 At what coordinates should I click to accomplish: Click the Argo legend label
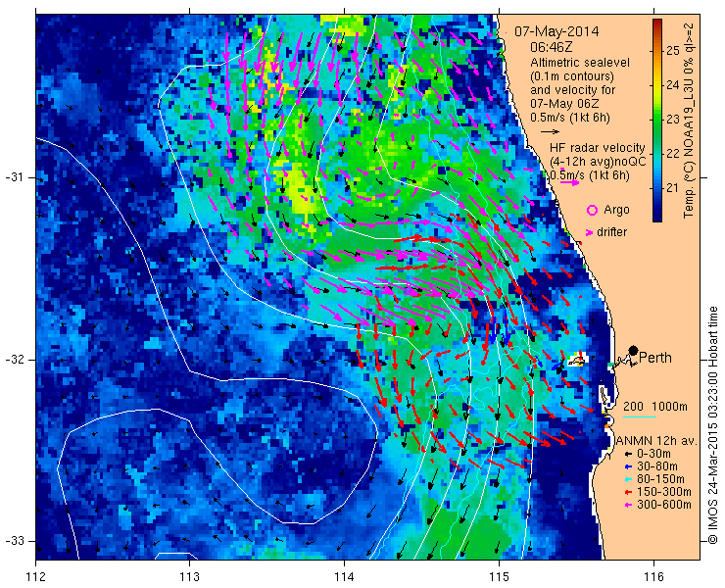(617, 210)
